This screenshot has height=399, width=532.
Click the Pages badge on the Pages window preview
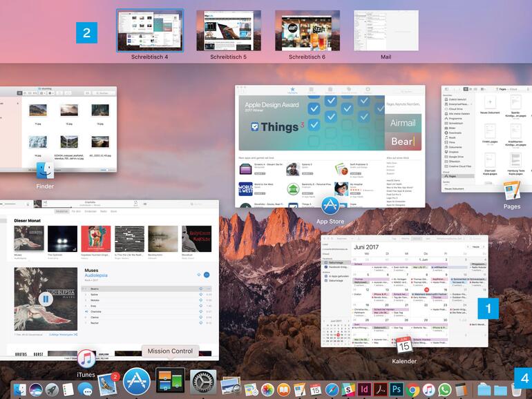coord(512,191)
